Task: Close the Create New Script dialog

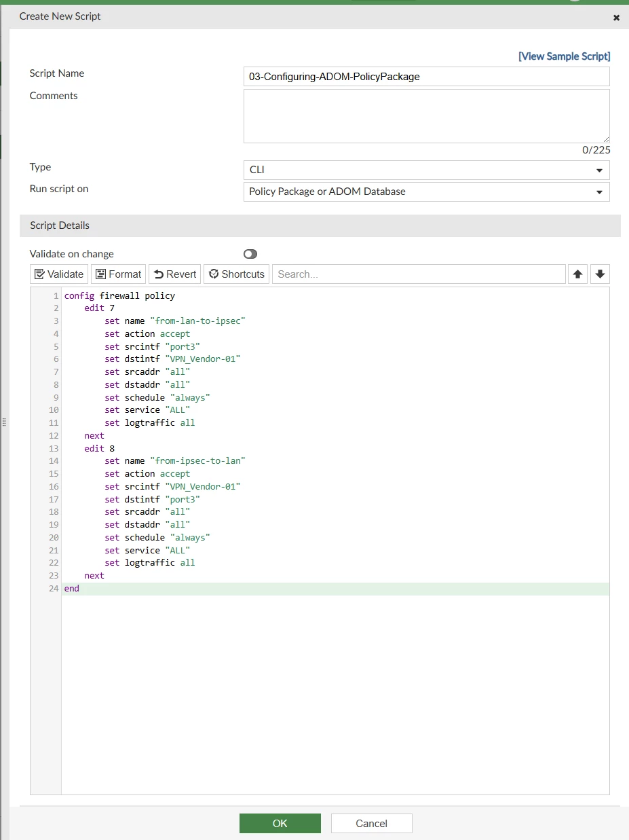Action: (616, 18)
